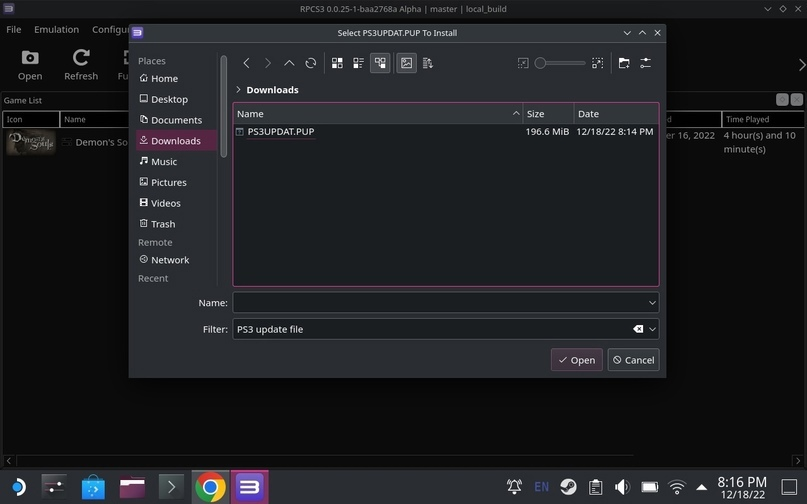807x504 pixels.
Task: Create a new folder in dialog
Action: (624, 63)
